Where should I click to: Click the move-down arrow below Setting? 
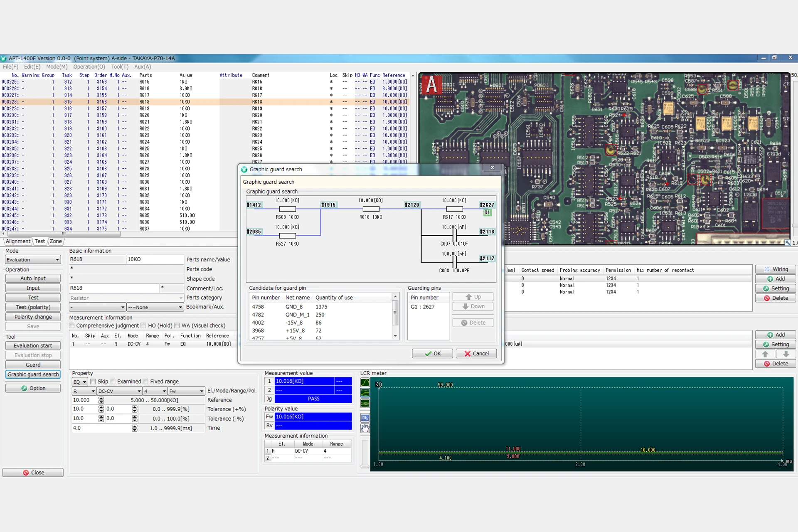click(x=786, y=354)
